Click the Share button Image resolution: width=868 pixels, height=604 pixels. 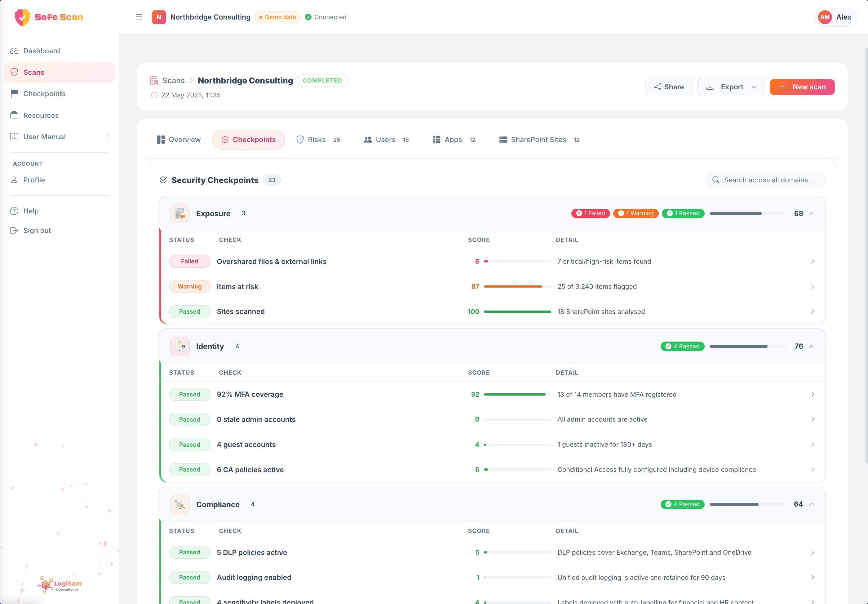click(x=669, y=87)
